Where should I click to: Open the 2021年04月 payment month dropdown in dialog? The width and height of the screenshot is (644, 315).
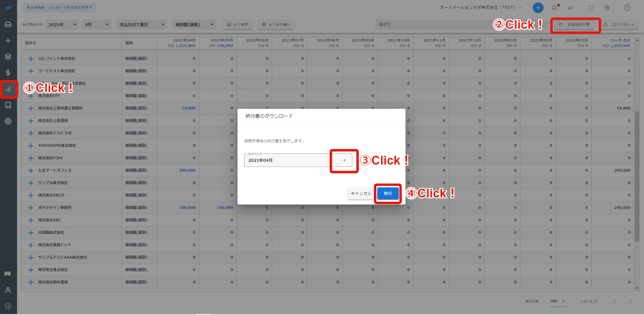(x=298, y=160)
